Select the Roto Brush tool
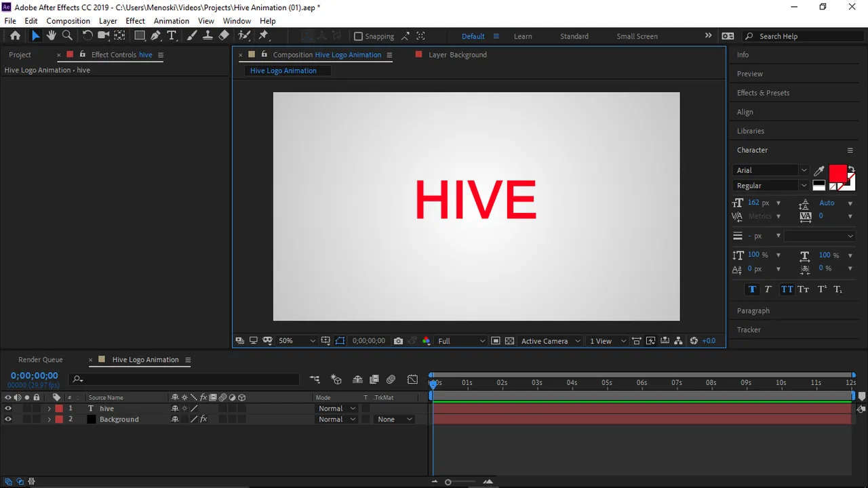 coord(244,36)
